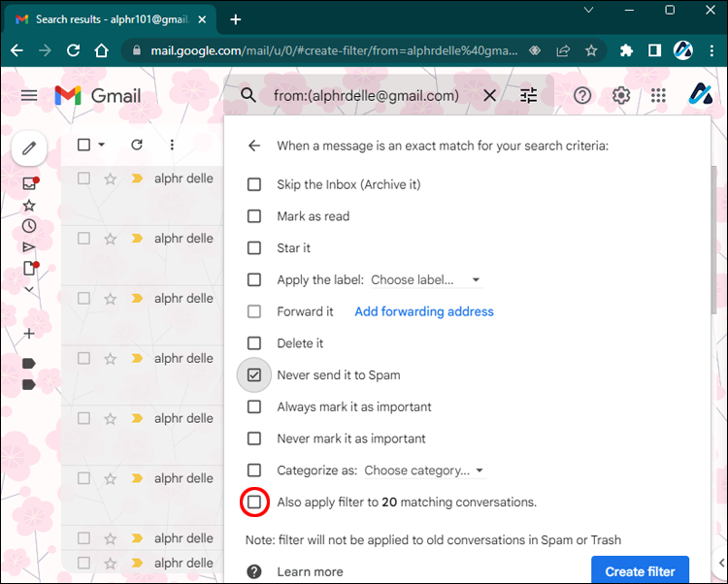Image resolution: width=728 pixels, height=584 pixels.
Task: Open the browser Extensions puzzle icon
Action: point(626,50)
